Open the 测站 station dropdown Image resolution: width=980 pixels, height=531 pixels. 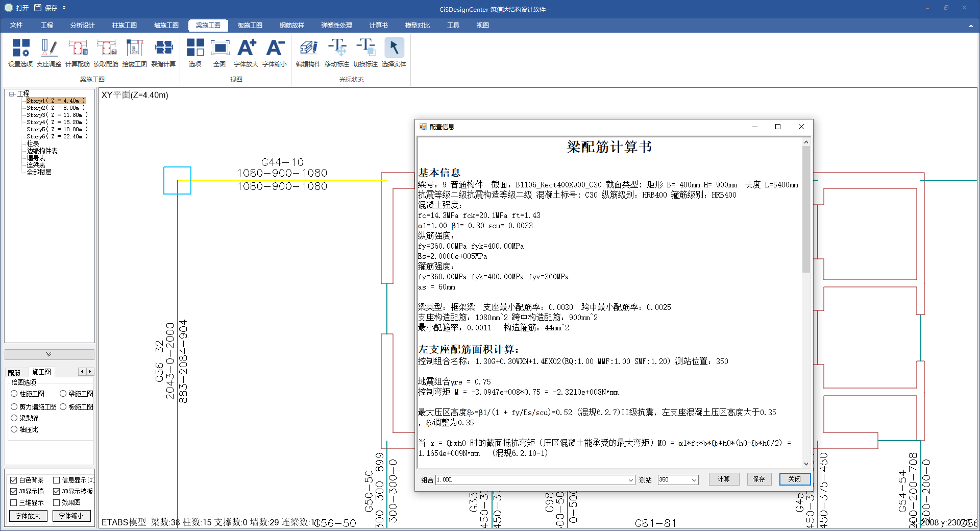point(694,480)
